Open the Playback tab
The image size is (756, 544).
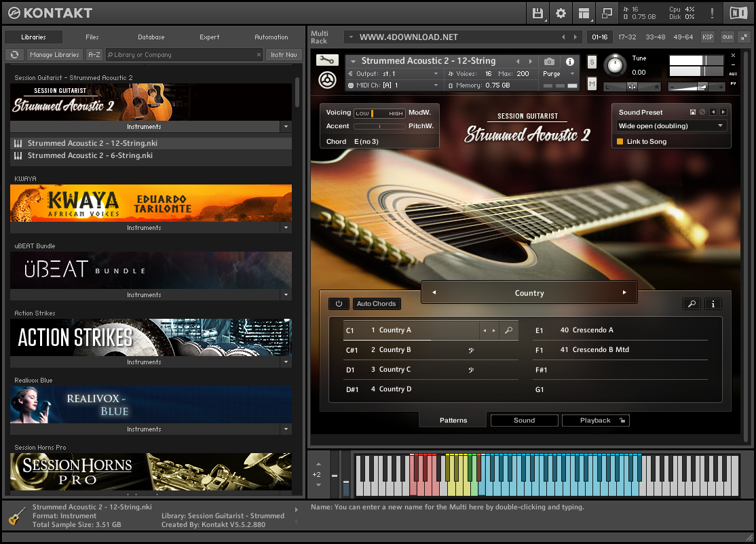(595, 421)
